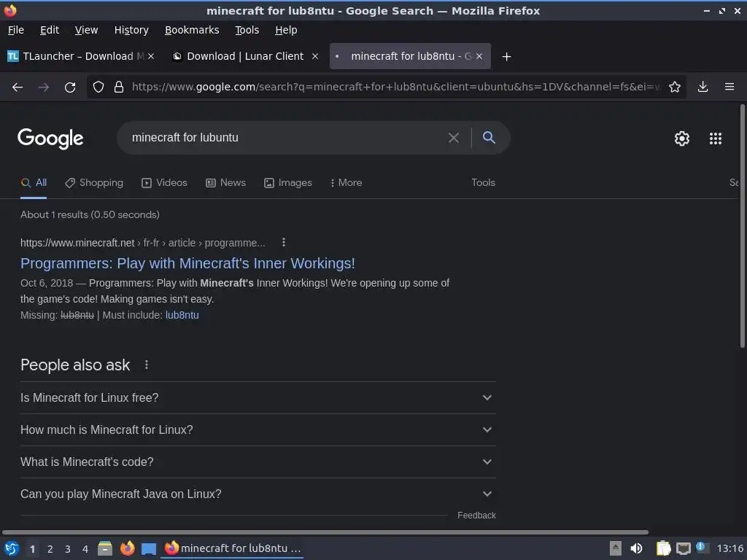This screenshot has width=747, height=560.
Task: Click the show desktop taskbar icon
Action: click(149, 549)
